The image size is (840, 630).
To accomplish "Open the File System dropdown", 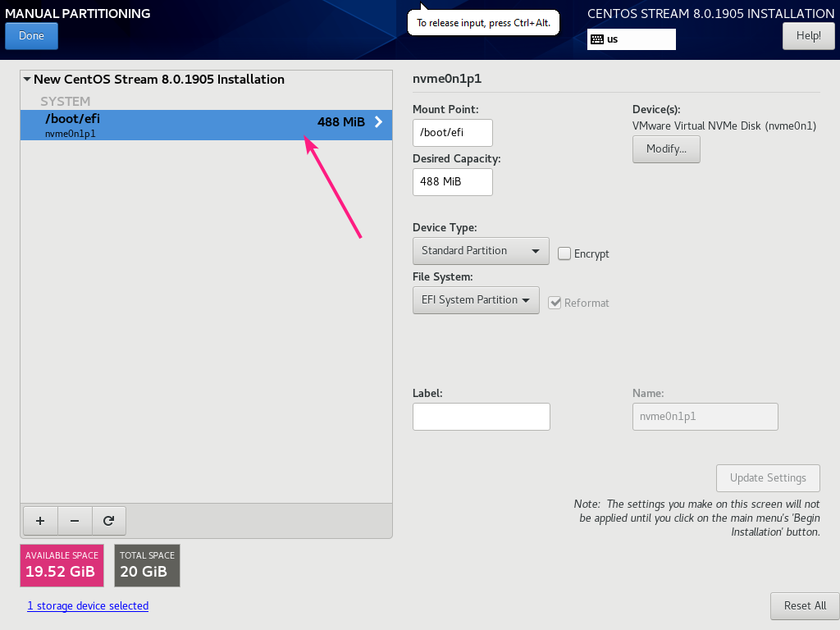I will [476, 299].
